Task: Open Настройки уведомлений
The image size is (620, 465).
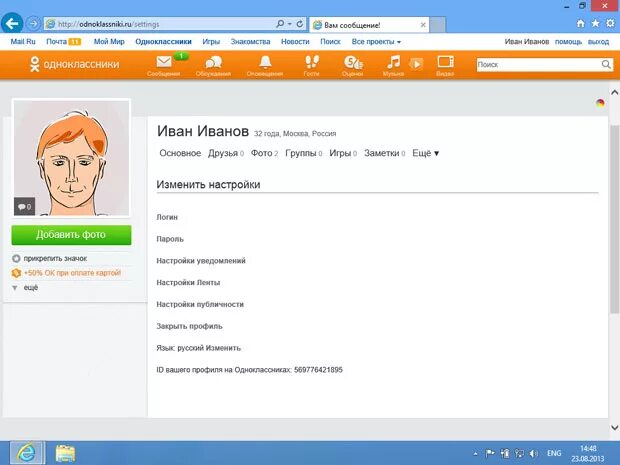Action: [201, 261]
